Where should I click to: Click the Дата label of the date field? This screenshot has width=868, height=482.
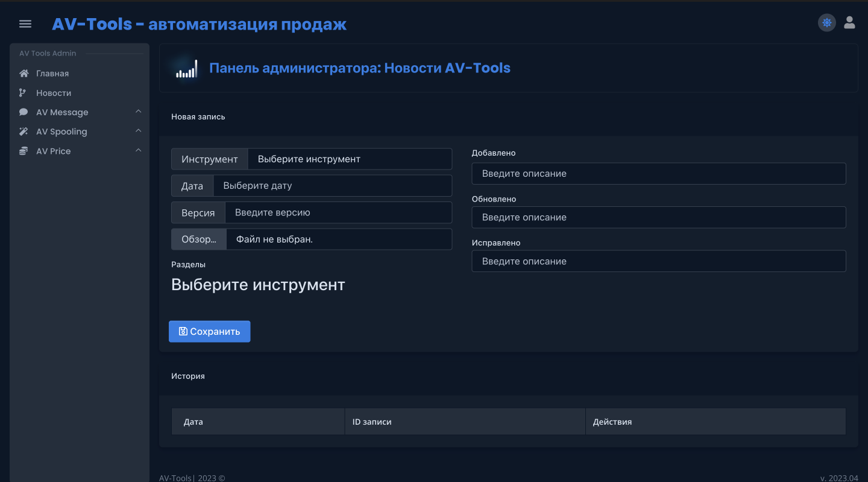point(192,186)
